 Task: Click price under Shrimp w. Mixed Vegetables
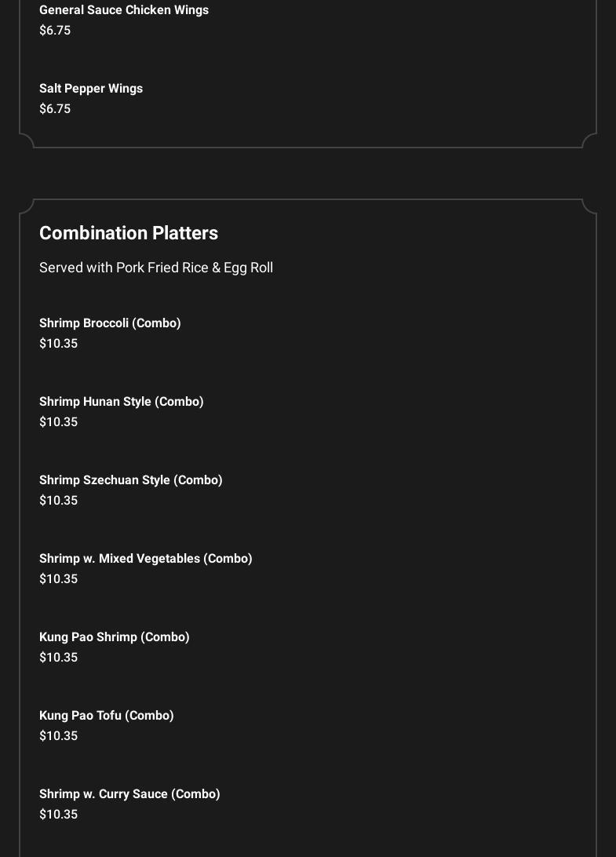point(59,579)
